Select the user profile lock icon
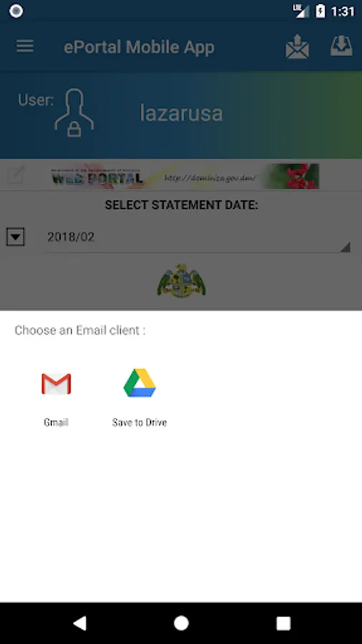The height and width of the screenshot is (644, 362). [x=74, y=113]
